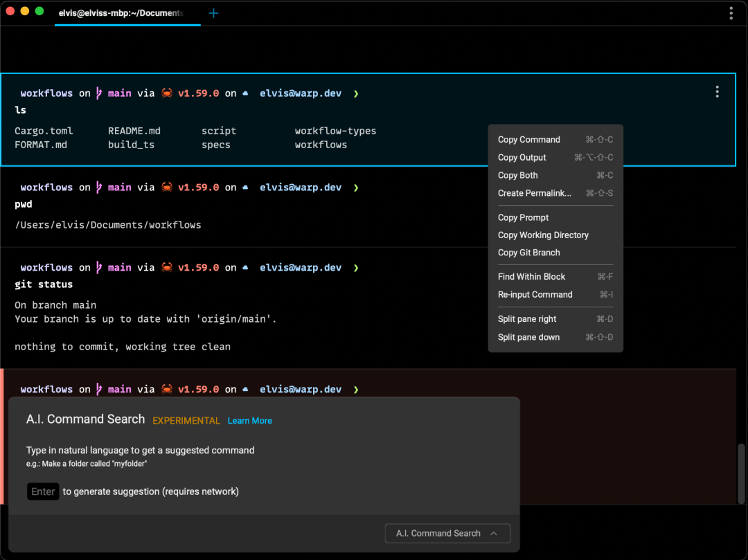Choose Copy Output menu entry

point(522,158)
